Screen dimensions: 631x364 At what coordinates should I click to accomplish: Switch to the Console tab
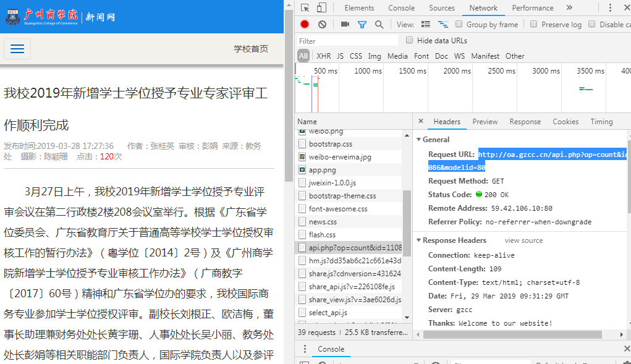401,8
